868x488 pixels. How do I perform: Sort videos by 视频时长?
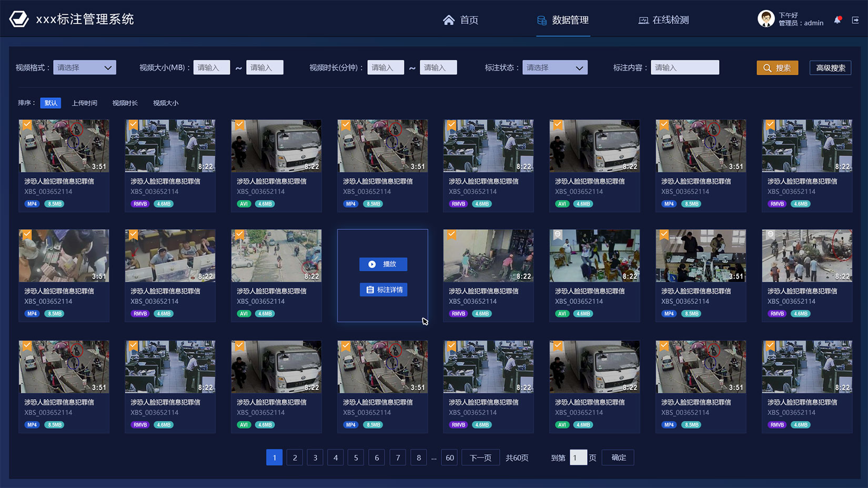point(125,103)
